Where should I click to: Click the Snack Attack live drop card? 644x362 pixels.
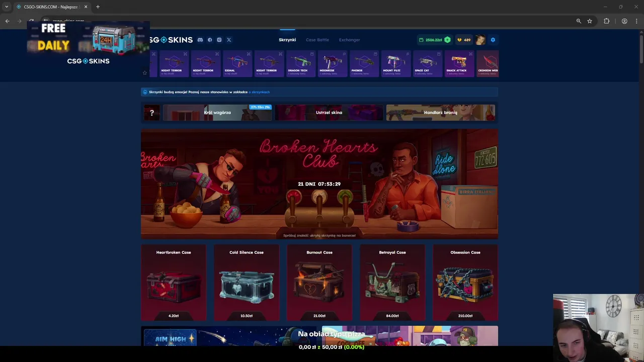point(459,64)
